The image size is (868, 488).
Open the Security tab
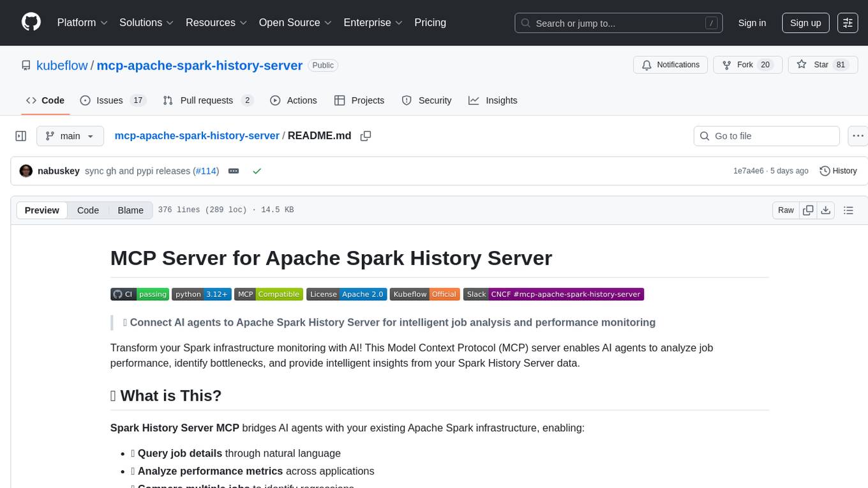click(x=426, y=100)
